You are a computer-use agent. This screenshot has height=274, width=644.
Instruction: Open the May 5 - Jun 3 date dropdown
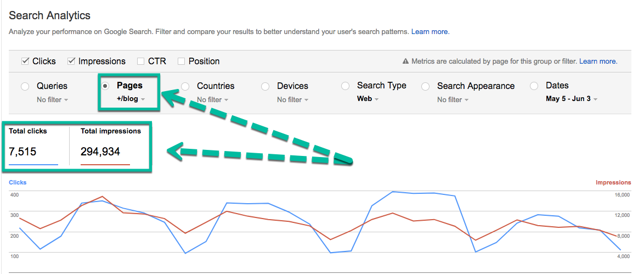coord(572,99)
